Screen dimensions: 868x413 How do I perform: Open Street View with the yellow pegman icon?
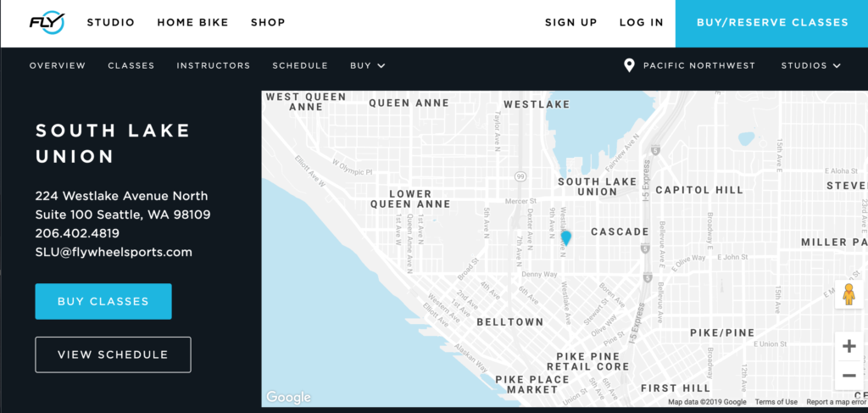pos(849,294)
